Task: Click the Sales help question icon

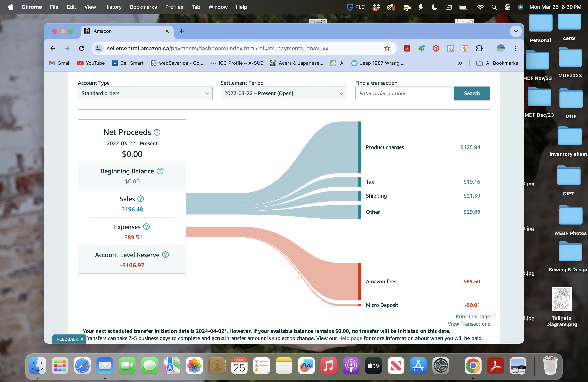Action: [141, 199]
